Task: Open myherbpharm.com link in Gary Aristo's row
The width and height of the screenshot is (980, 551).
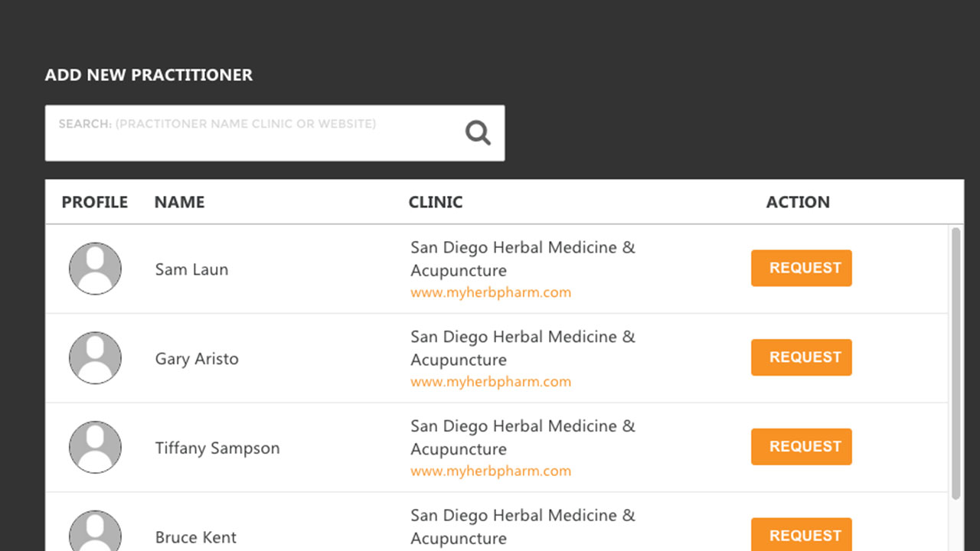Action: point(491,382)
